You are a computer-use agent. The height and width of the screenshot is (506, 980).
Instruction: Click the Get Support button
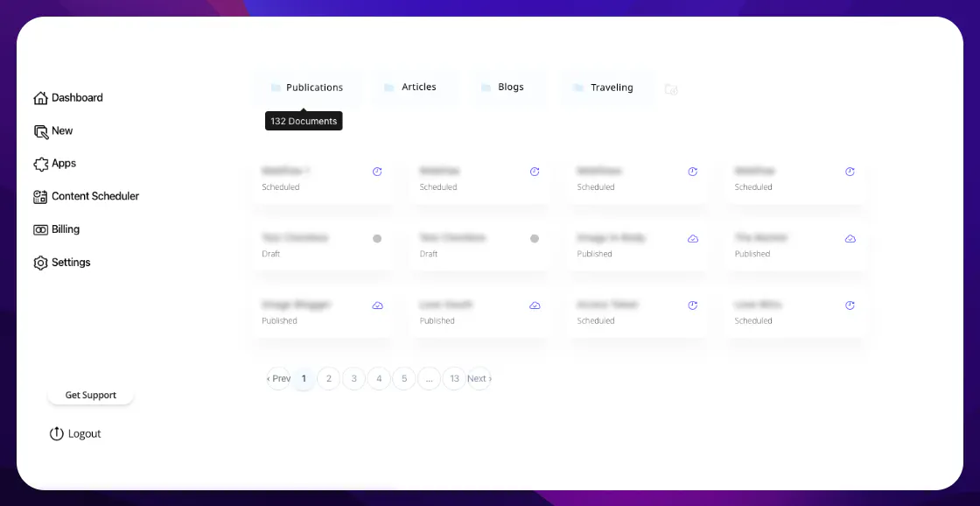point(91,396)
